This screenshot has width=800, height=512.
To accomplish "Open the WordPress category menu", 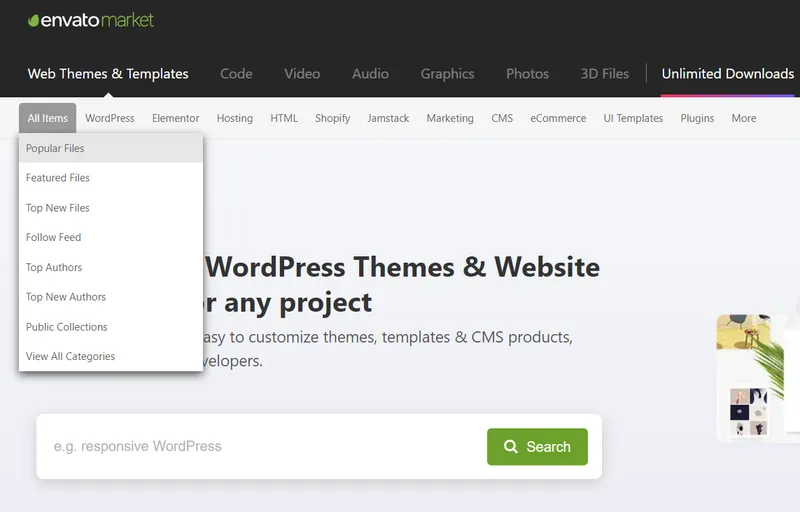I will [110, 118].
